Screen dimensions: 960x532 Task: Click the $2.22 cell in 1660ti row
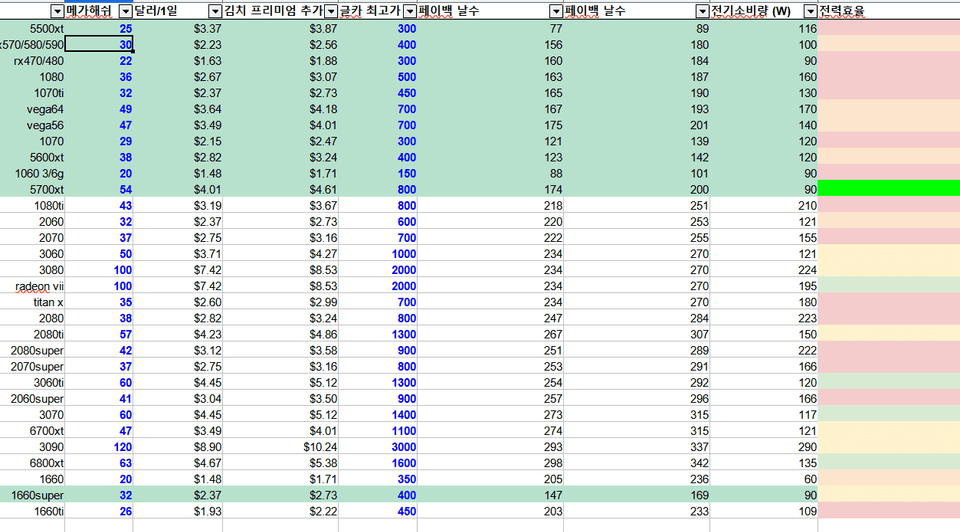[280, 511]
